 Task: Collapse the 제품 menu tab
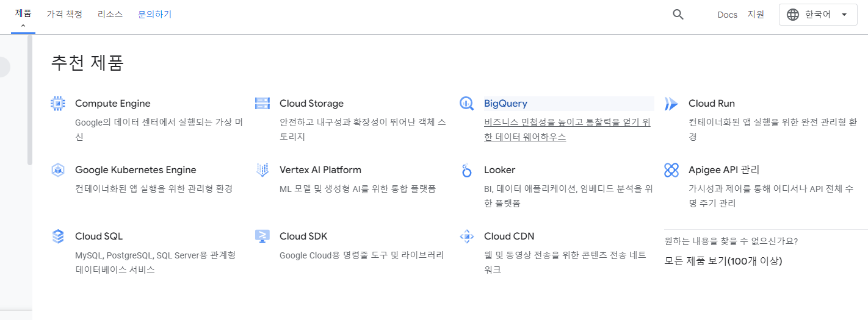tap(23, 15)
